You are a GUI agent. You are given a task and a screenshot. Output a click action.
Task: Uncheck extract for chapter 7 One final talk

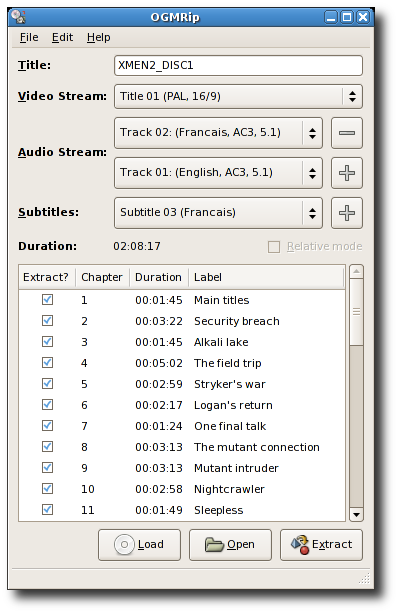point(47,426)
